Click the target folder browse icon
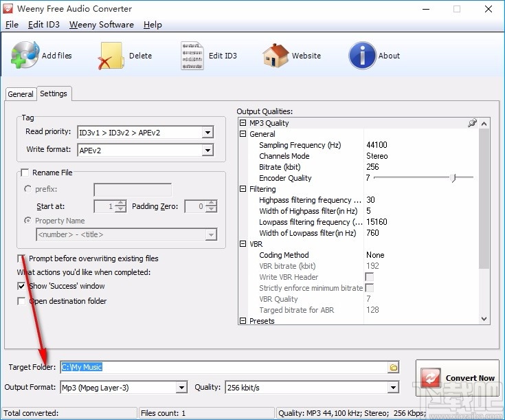505x420 pixels. pos(393,367)
